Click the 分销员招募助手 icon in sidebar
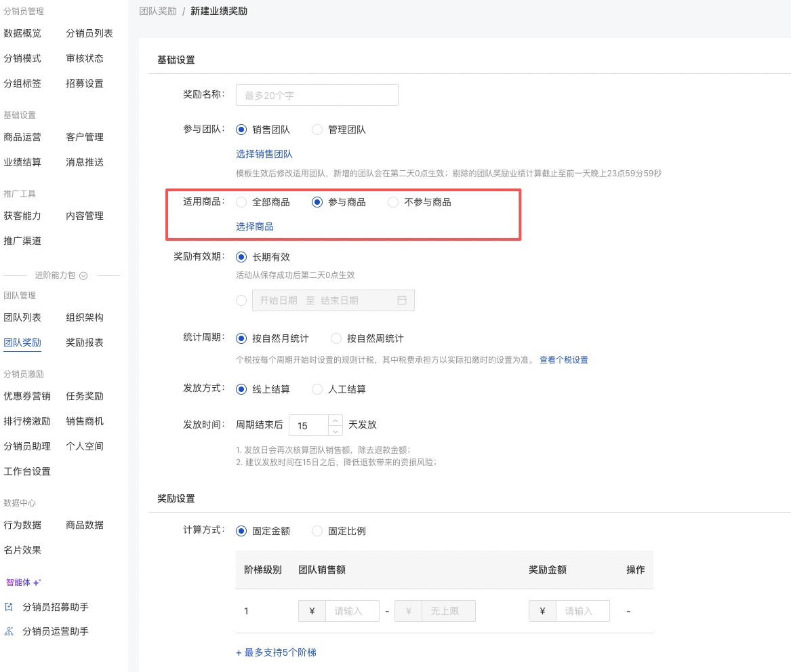 (x=9, y=607)
